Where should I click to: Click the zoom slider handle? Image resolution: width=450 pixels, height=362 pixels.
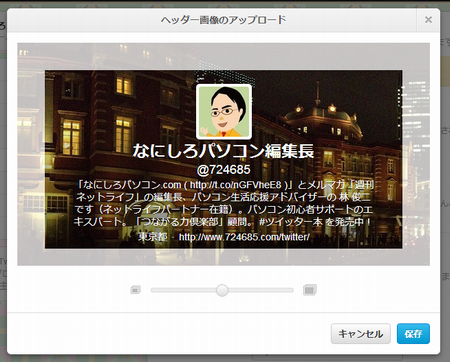222,290
